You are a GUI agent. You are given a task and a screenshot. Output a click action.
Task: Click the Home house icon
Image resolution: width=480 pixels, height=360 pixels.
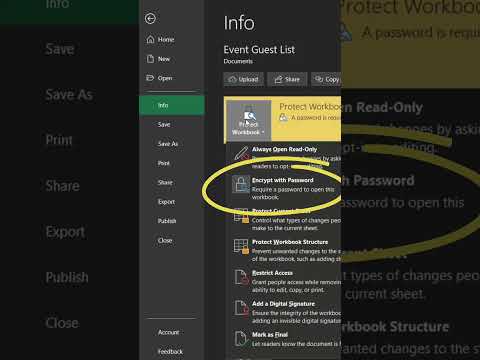click(150, 40)
